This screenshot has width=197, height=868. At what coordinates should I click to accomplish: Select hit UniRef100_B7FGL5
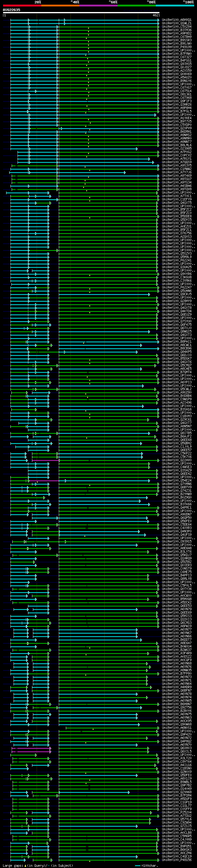pos(177,111)
